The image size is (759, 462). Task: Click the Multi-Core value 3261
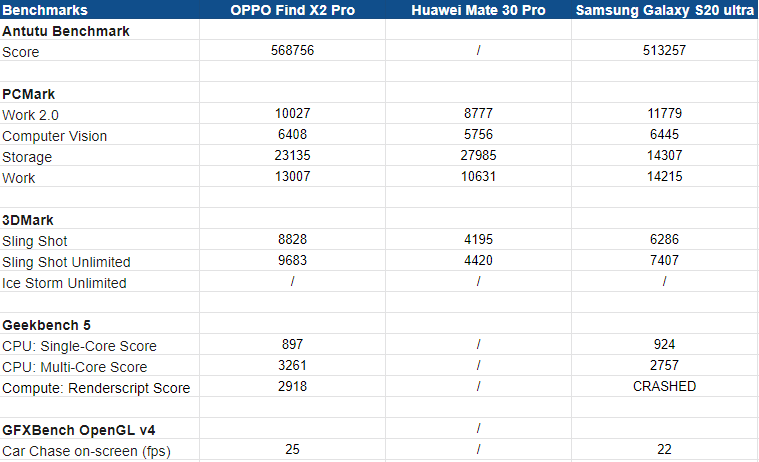click(292, 365)
